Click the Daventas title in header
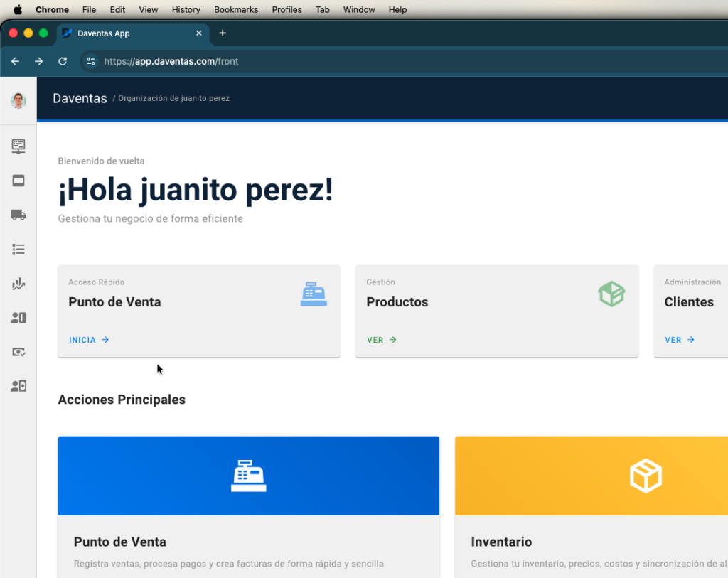 point(80,98)
